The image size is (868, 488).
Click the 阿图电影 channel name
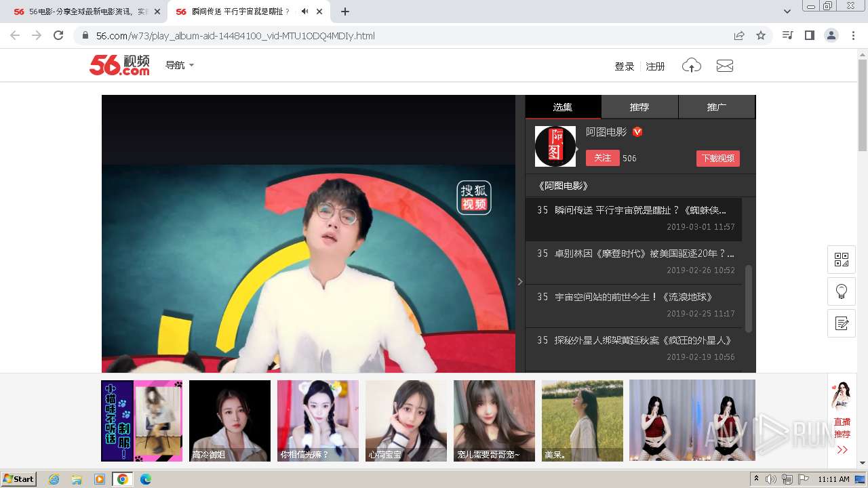606,132
